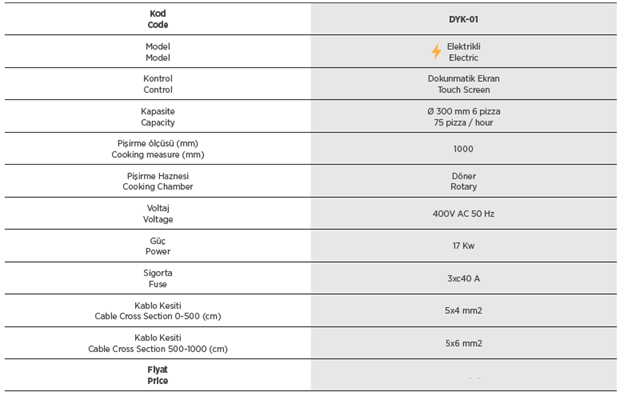Select the 3xc40 A fuse value
Image resolution: width=620 pixels, height=396 pixels.
[x=463, y=279]
